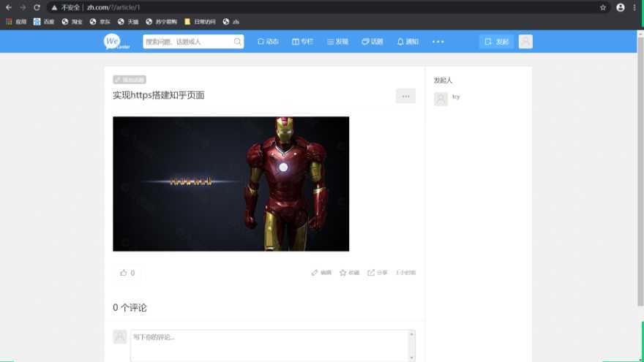The height and width of the screenshot is (362, 644).
Task: Open the 日常访问 bookmark folder
Action: (200, 22)
